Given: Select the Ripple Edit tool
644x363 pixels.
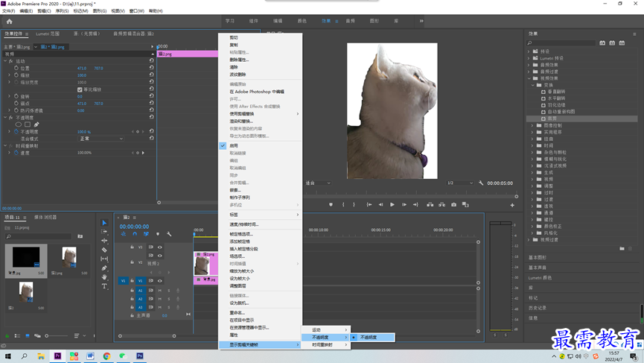Looking at the screenshot, I should [104, 241].
